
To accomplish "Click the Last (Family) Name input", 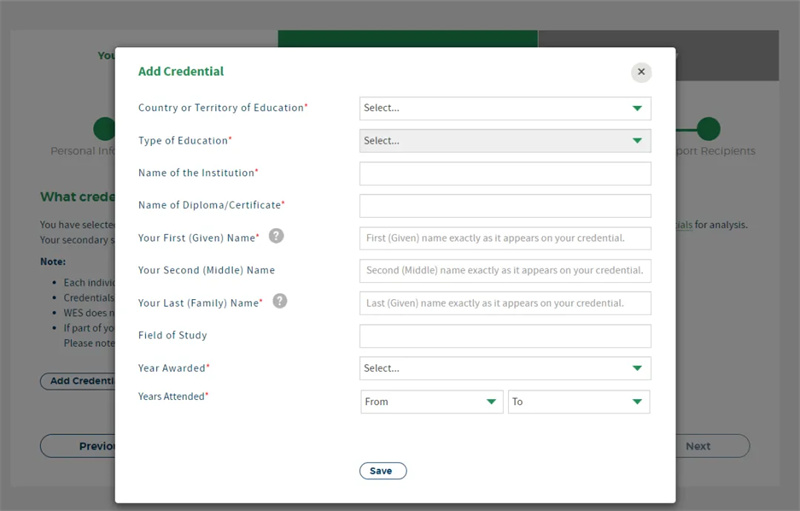I will coord(504,303).
